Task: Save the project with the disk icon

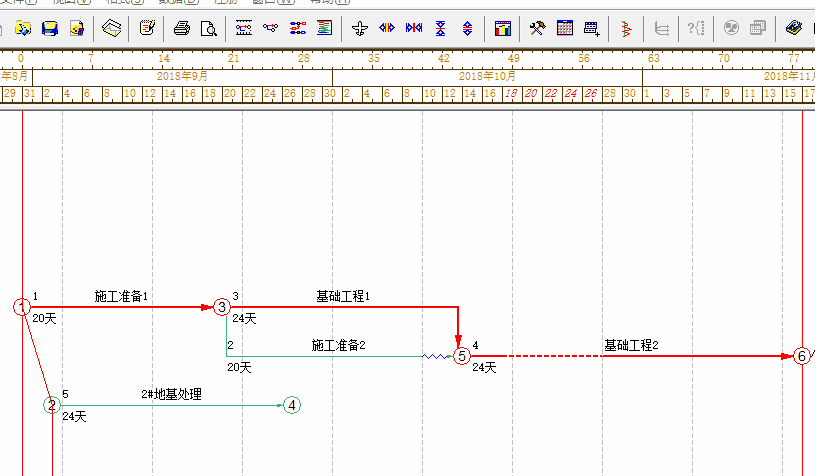Action: (49, 28)
